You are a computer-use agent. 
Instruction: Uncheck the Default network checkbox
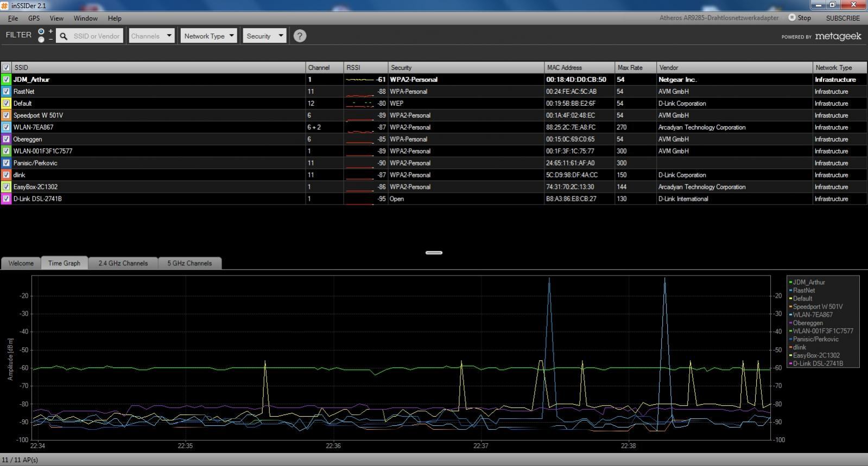[6, 103]
